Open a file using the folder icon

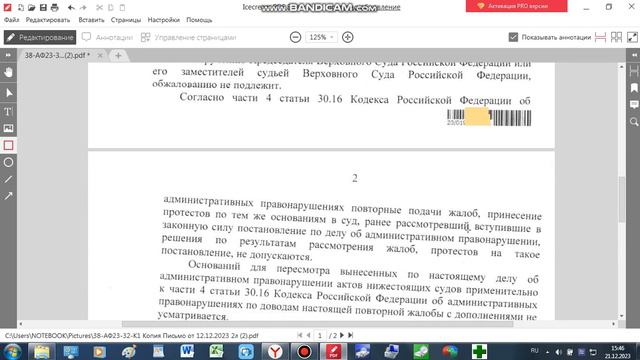coord(31,7)
